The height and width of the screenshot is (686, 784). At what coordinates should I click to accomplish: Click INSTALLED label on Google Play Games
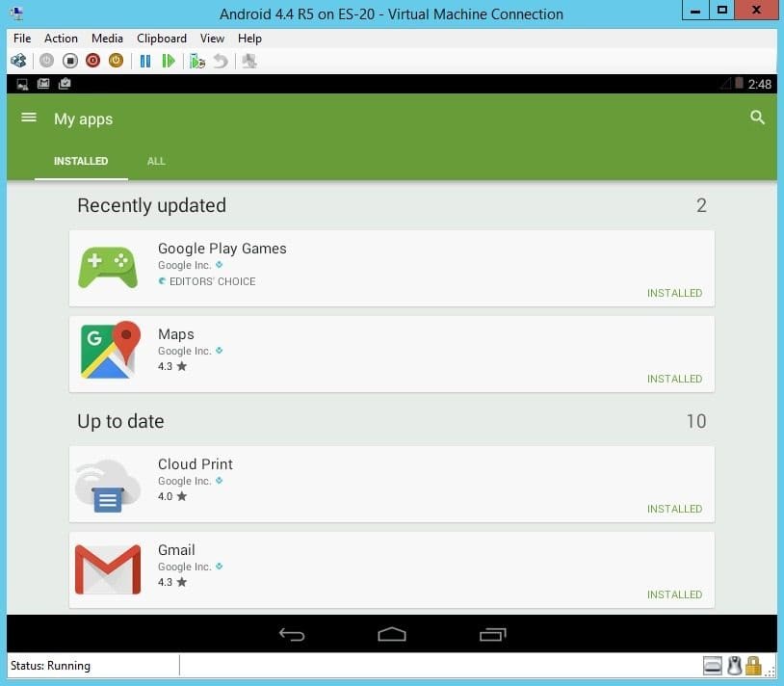click(674, 293)
